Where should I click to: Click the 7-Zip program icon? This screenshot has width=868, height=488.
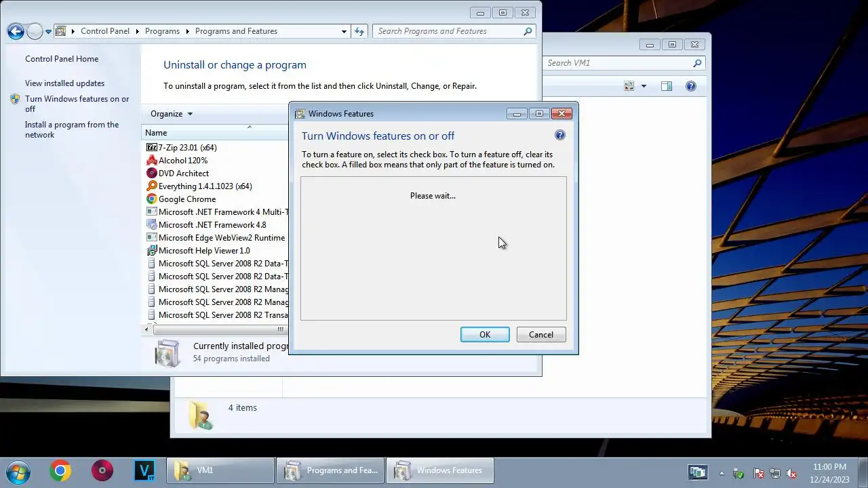coord(152,148)
